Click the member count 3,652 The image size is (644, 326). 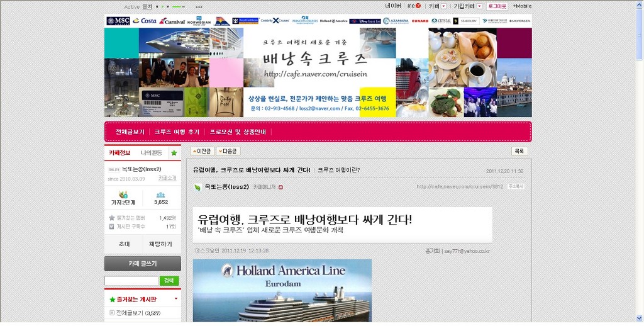tap(161, 202)
